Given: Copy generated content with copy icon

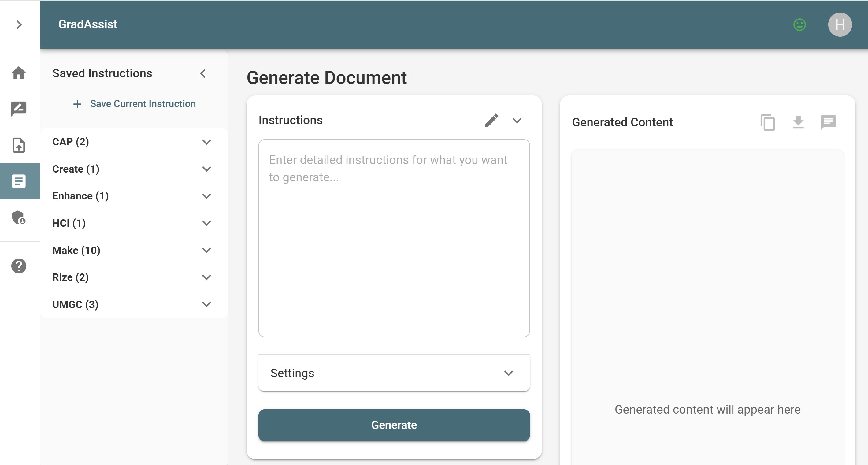Looking at the screenshot, I should point(768,122).
